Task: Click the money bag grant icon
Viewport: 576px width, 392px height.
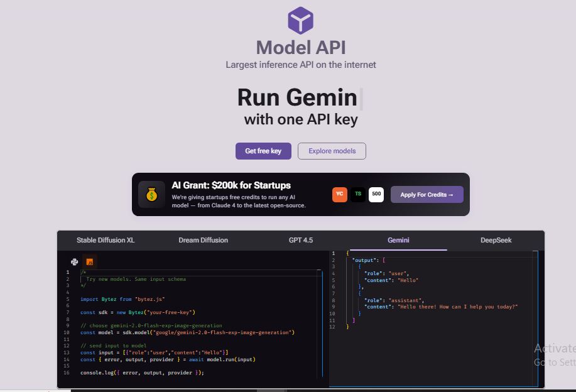Action: coord(151,195)
